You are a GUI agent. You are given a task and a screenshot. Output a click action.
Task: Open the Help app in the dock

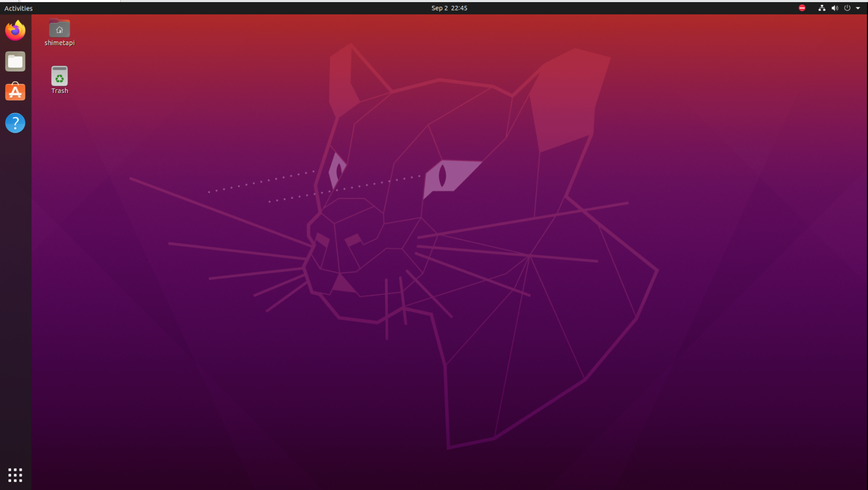coord(15,123)
